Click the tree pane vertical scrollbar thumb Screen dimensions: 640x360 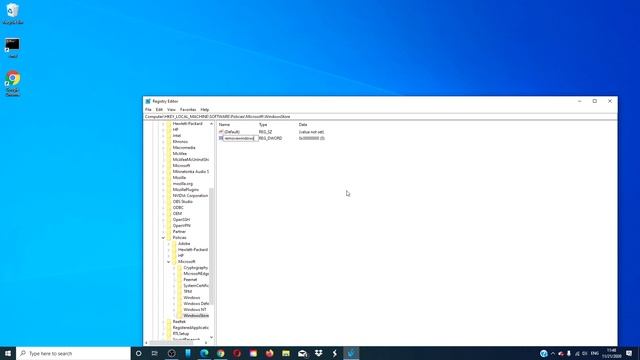point(211,245)
